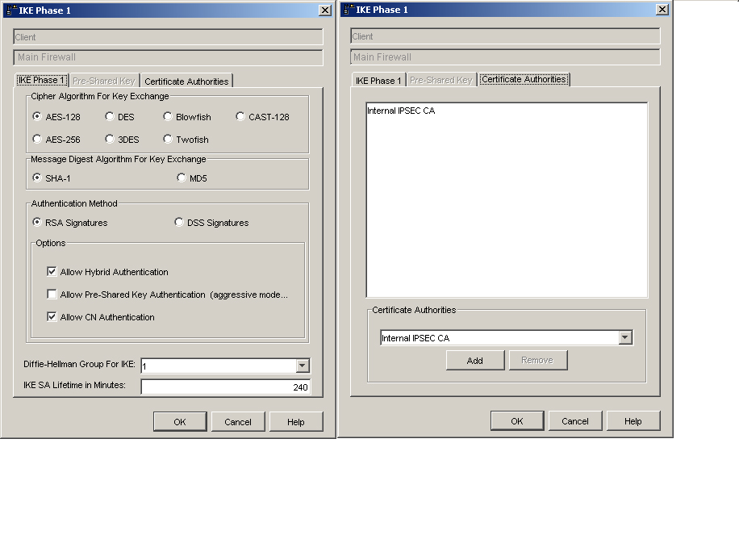Image resolution: width=739 pixels, height=560 pixels.
Task: Open the Diffie-Hellman Group dropdown
Action: [303, 366]
